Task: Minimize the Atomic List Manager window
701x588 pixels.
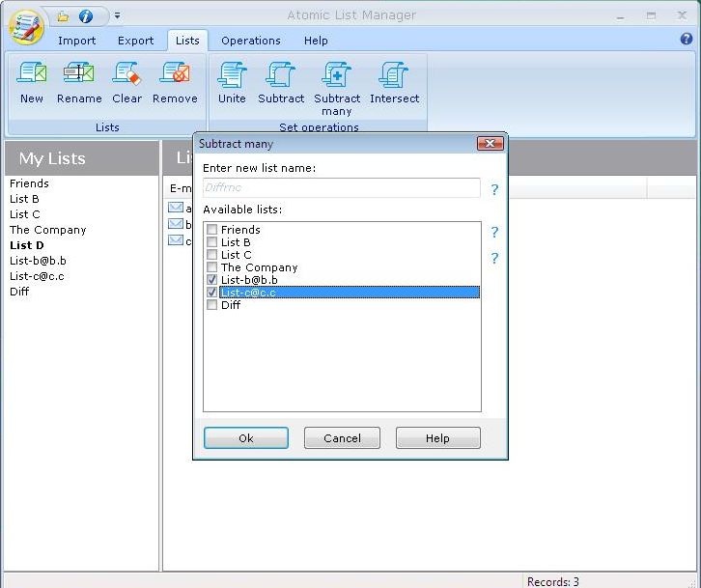Action: pos(620,16)
